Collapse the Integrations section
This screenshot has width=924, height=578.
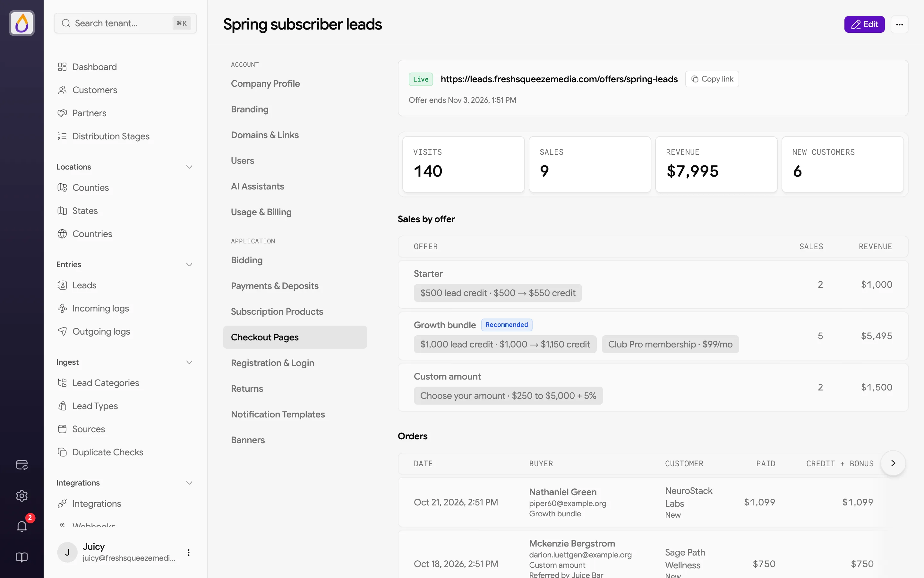click(189, 483)
